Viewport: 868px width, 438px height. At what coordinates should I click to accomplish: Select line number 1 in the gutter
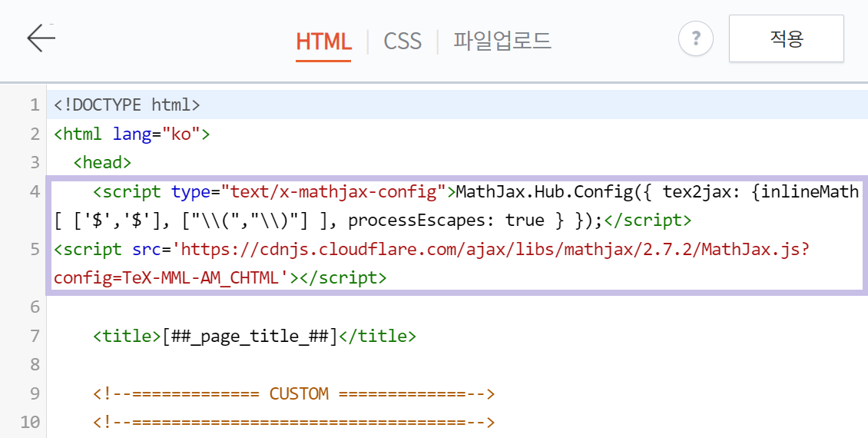35,105
